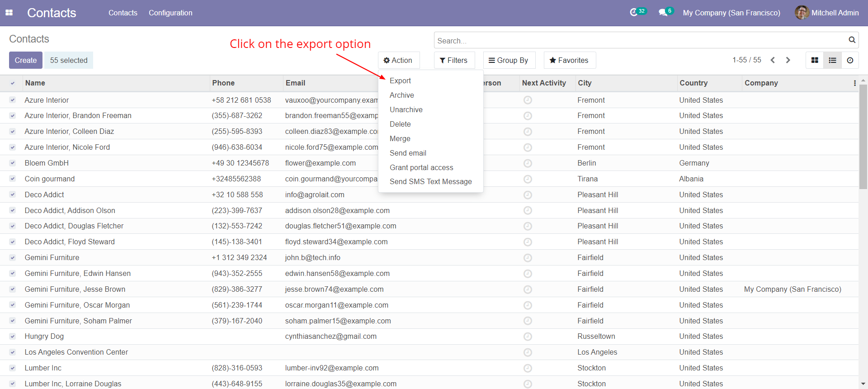Switch to kanban view
868x389 pixels.
click(x=815, y=60)
